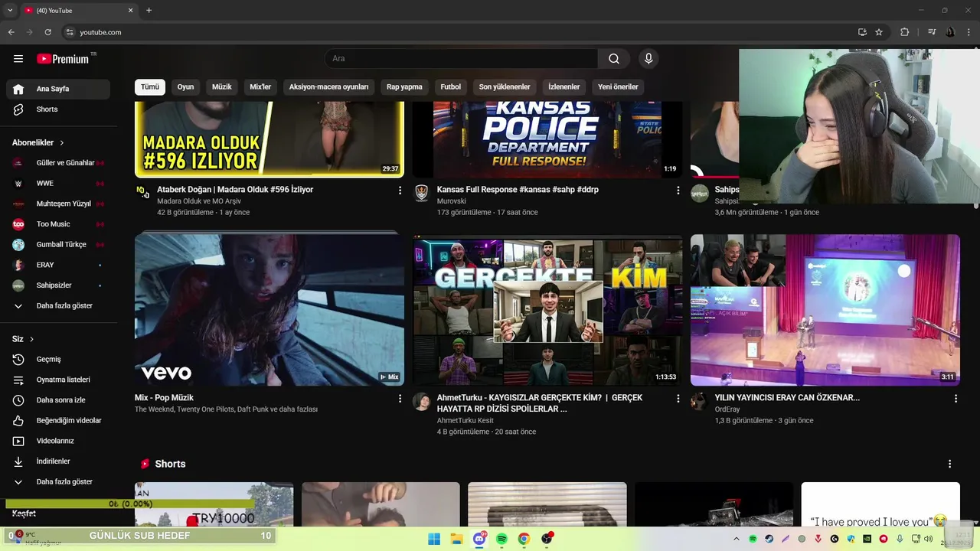
Task: Bookmark this page with star icon
Action: (x=879, y=32)
